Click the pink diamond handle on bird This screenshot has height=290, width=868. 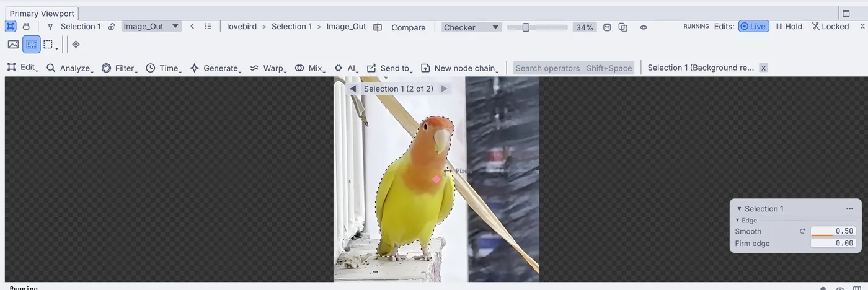click(x=436, y=179)
